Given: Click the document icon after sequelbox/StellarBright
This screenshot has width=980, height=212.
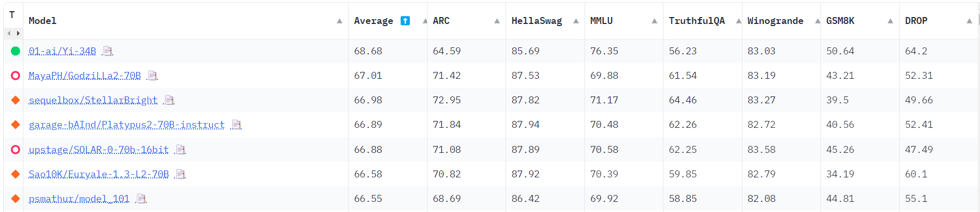Looking at the screenshot, I should pyautogui.click(x=169, y=100).
